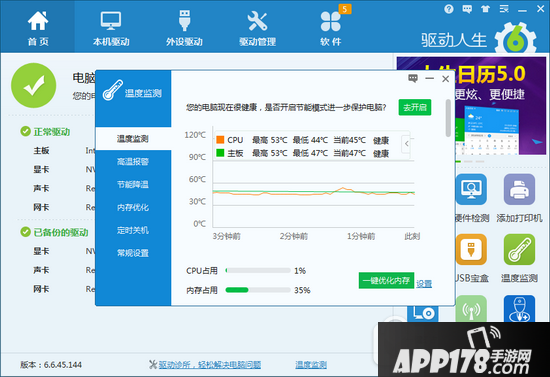Click the 3分钟前 axis label
Image resolution: width=550 pixels, height=377 pixels.
(x=227, y=236)
